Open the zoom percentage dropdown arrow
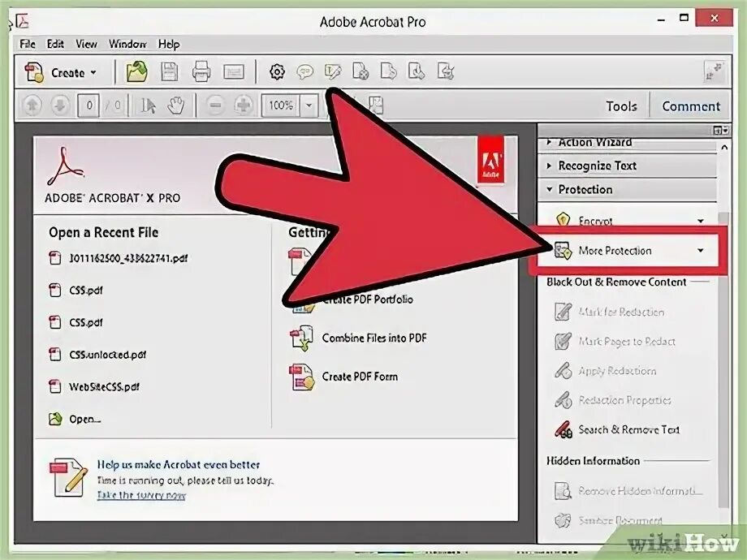 pos(309,106)
